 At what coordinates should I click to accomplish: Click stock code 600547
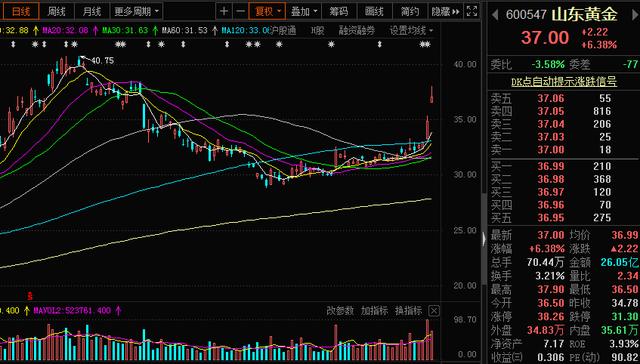[x=526, y=15]
